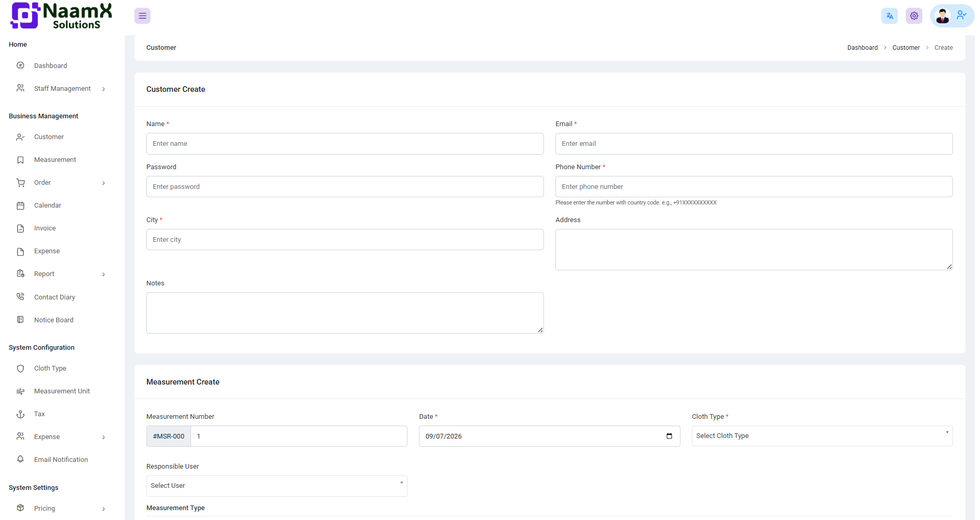Expand the Pricing submenu chevron
This screenshot has height=520, width=980.
(103, 509)
